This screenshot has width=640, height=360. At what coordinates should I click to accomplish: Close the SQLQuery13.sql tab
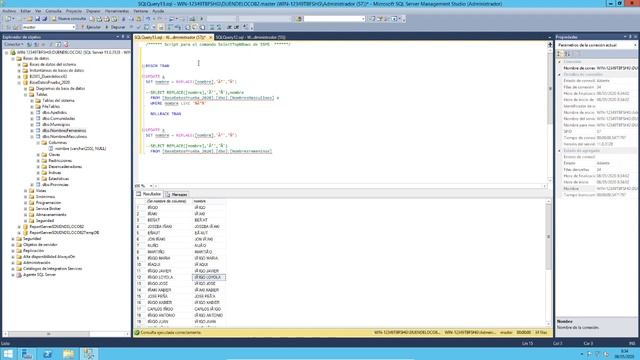click(210, 37)
